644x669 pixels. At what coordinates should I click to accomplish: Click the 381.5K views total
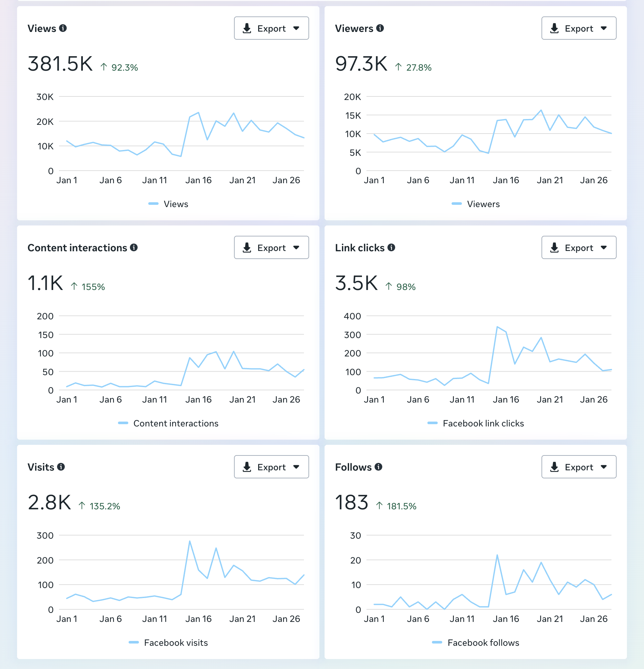(60, 64)
